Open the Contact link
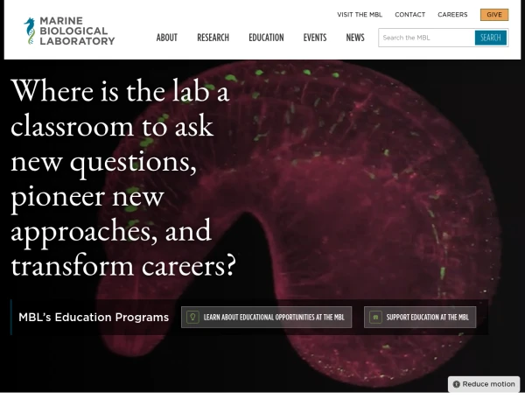Screen dimensions: 525x420 (409, 15)
